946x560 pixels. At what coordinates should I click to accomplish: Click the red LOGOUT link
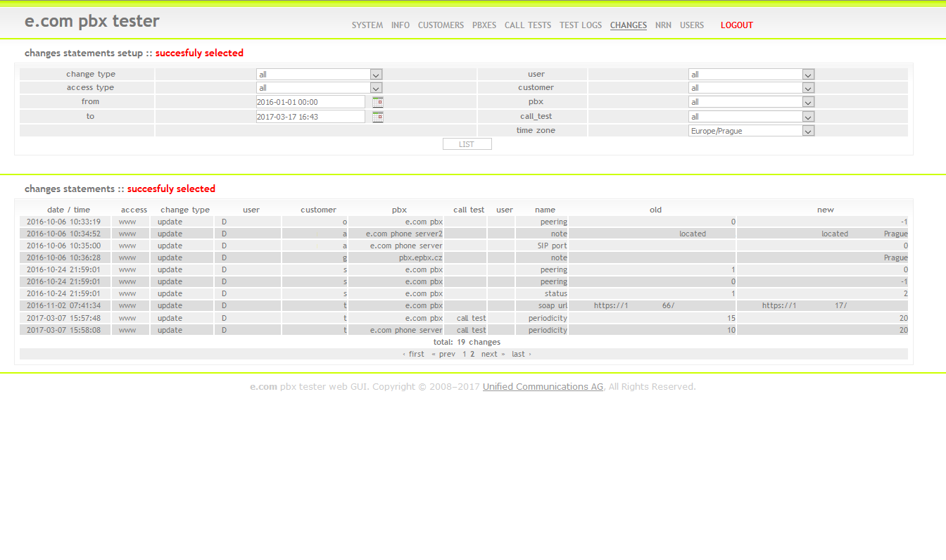tap(737, 25)
